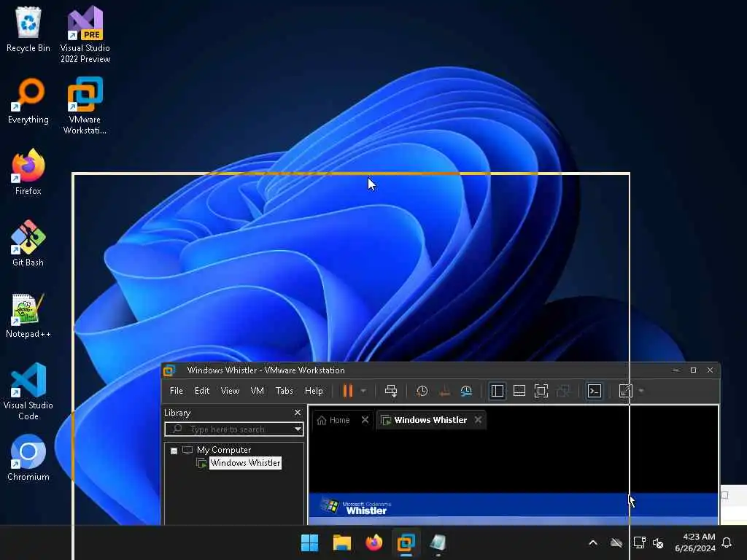The image size is (747, 560).
Task: Open the Library search dropdown arrow
Action: (298, 429)
